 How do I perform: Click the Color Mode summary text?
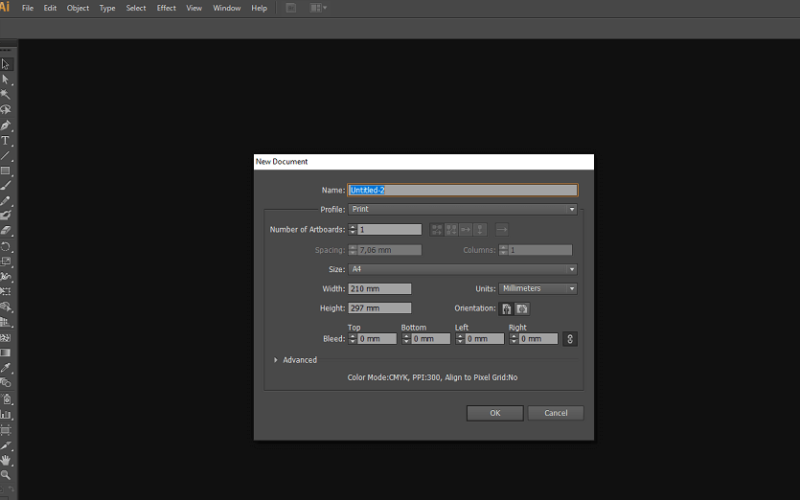click(x=432, y=378)
